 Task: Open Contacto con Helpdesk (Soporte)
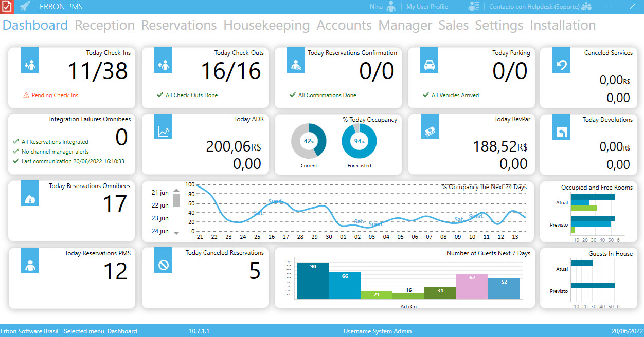click(x=534, y=7)
